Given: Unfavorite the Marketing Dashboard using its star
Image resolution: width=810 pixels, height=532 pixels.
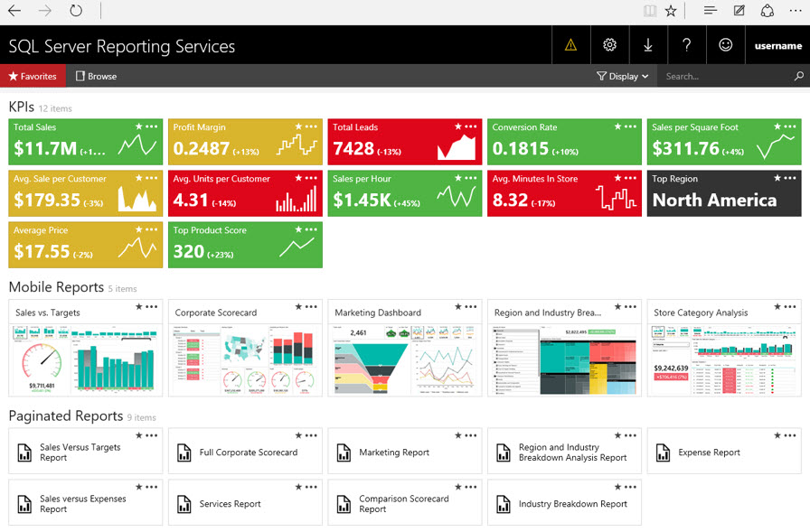Looking at the screenshot, I should click(x=458, y=306).
